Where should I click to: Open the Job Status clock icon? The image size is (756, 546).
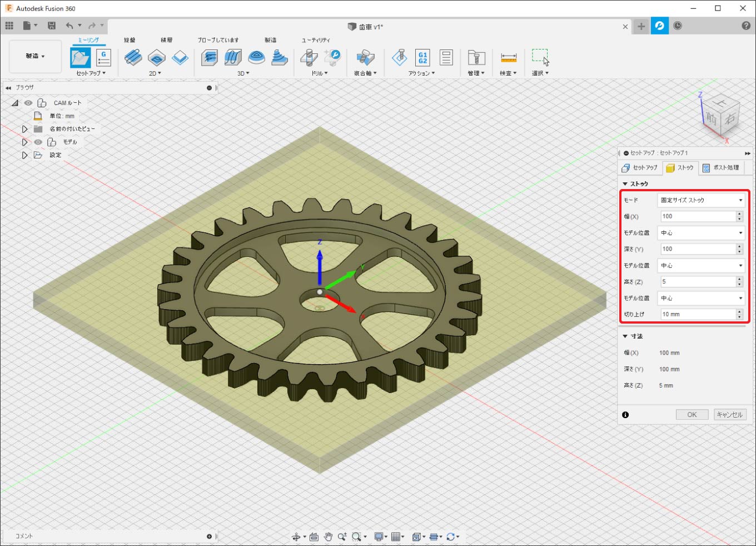pyautogui.click(x=678, y=26)
